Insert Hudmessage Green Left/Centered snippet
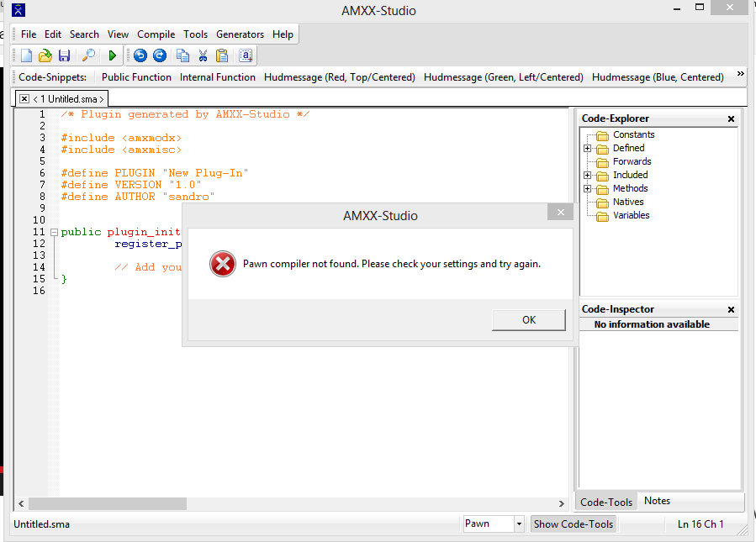The height and width of the screenshot is (542, 756). pos(504,77)
